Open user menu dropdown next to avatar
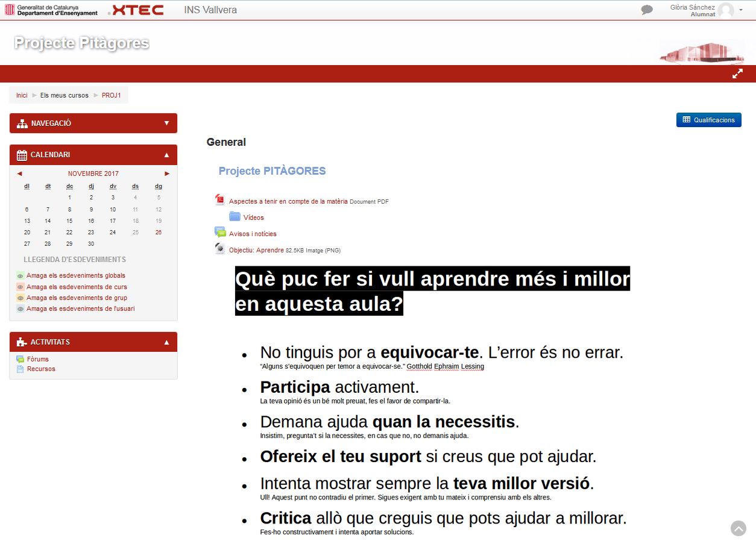Viewport: 756px width, 541px height. point(741,10)
